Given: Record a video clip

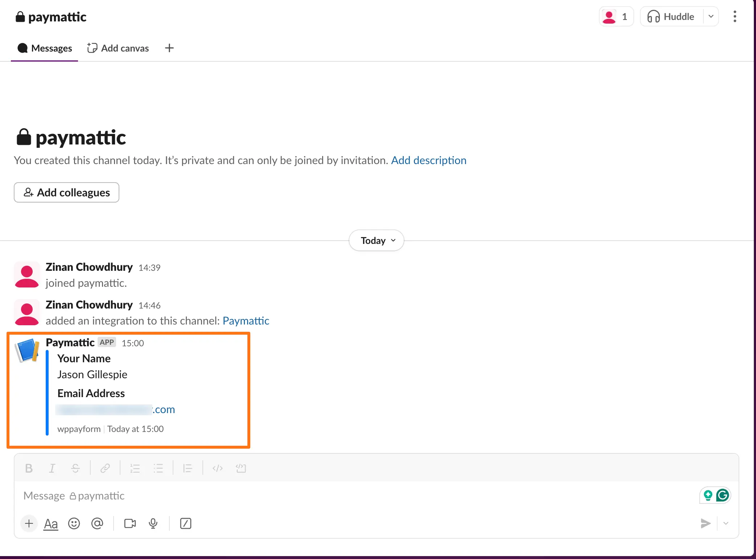Looking at the screenshot, I should click(130, 523).
